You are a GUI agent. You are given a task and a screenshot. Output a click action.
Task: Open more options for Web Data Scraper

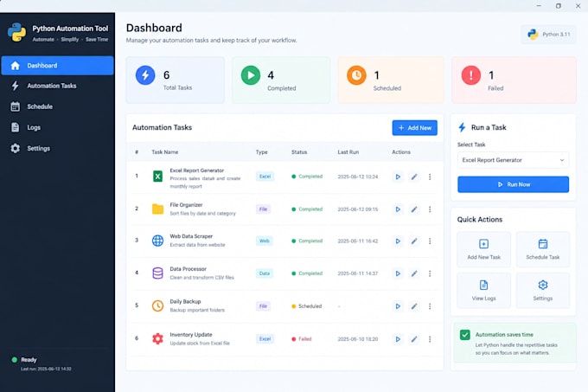tap(430, 241)
